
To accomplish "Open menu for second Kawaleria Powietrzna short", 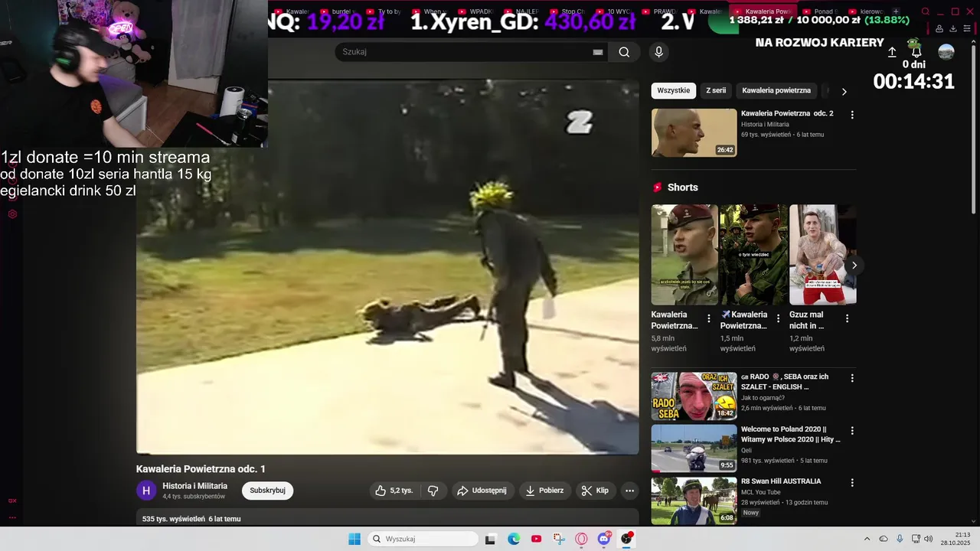I will 778,318.
